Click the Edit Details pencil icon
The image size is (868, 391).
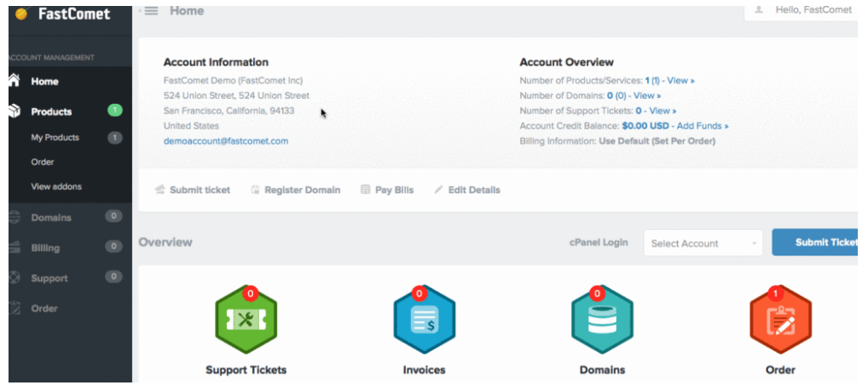(x=438, y=190)
